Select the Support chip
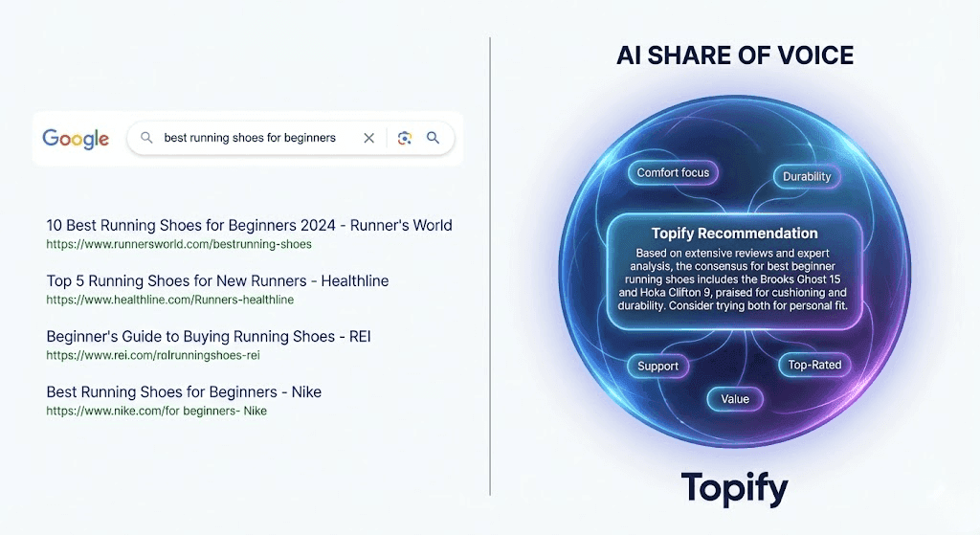 pos(657,366)
